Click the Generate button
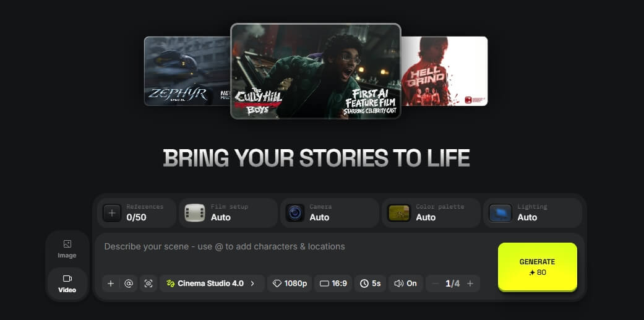 (537, 267)
